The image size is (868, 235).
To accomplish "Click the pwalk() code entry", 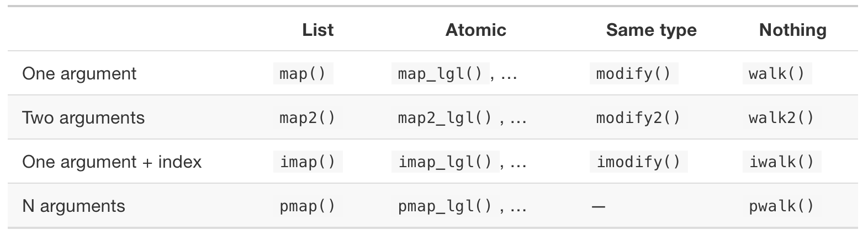I will click(781, 206).
